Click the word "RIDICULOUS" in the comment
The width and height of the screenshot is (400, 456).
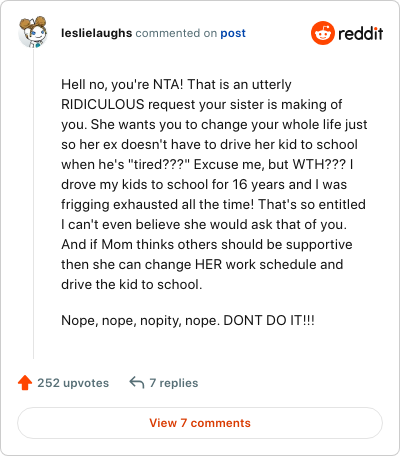pyautogui.click(x=103, y=104)
